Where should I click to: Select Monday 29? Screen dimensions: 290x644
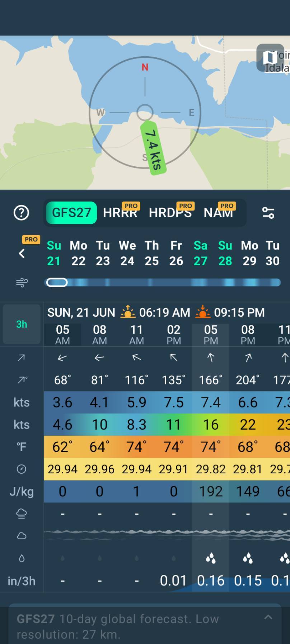coord(249,253)
